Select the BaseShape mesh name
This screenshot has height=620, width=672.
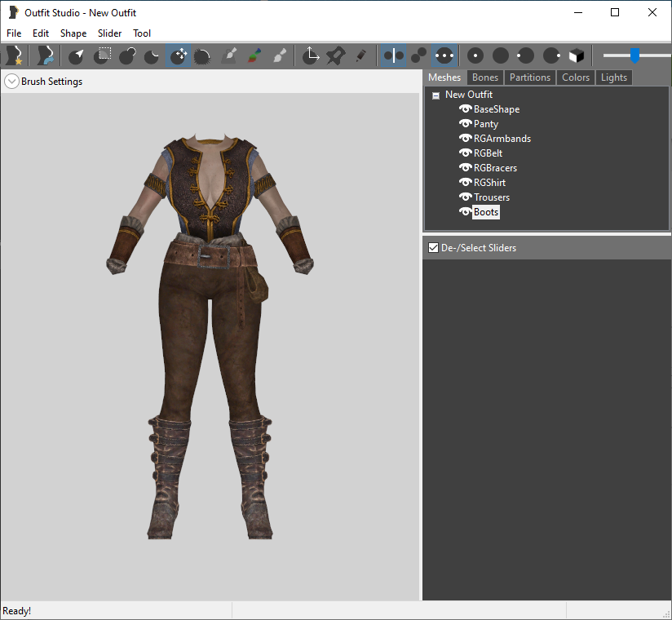(497, 109)
